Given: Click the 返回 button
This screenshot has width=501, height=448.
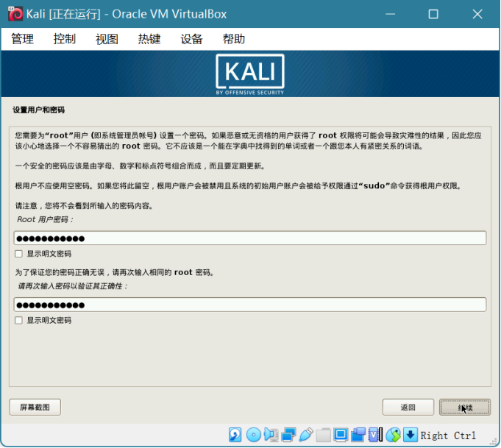Looking at the screenshot, I should [408, 407].
